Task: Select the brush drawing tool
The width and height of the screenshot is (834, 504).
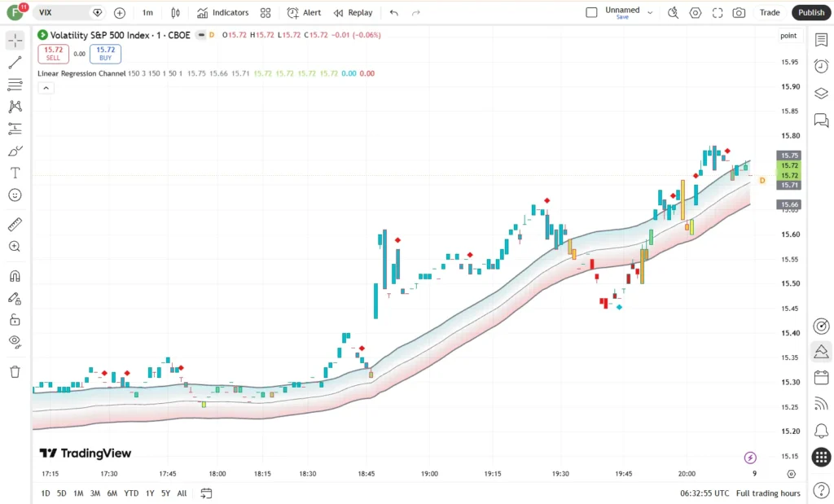Action: [15, 151]
